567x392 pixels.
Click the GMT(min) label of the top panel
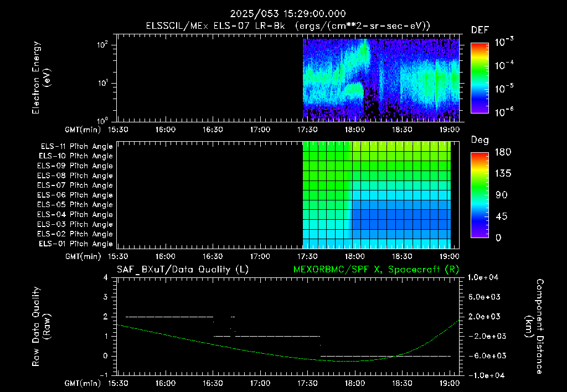click(x=83, y=130)
